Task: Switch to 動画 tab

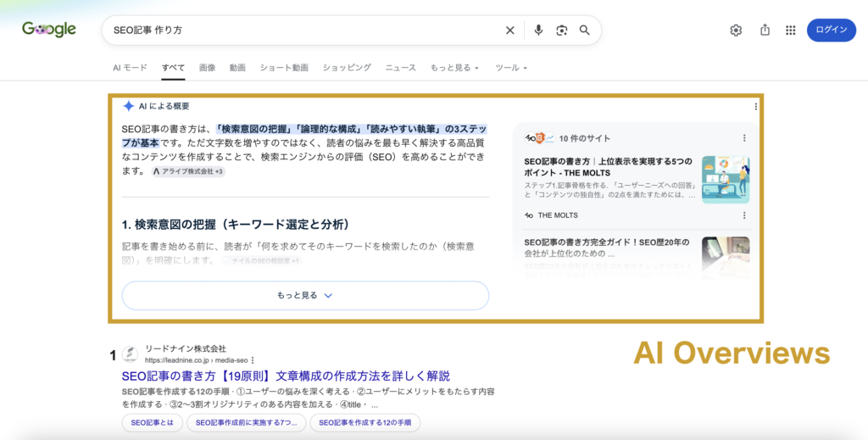Action: tap(237, 68)
